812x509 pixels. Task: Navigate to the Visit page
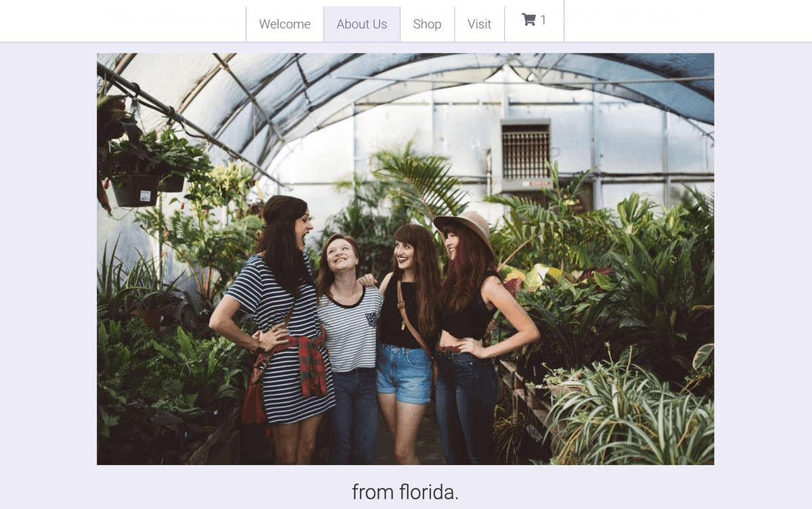pyautogui.click(x=479, y=24)
